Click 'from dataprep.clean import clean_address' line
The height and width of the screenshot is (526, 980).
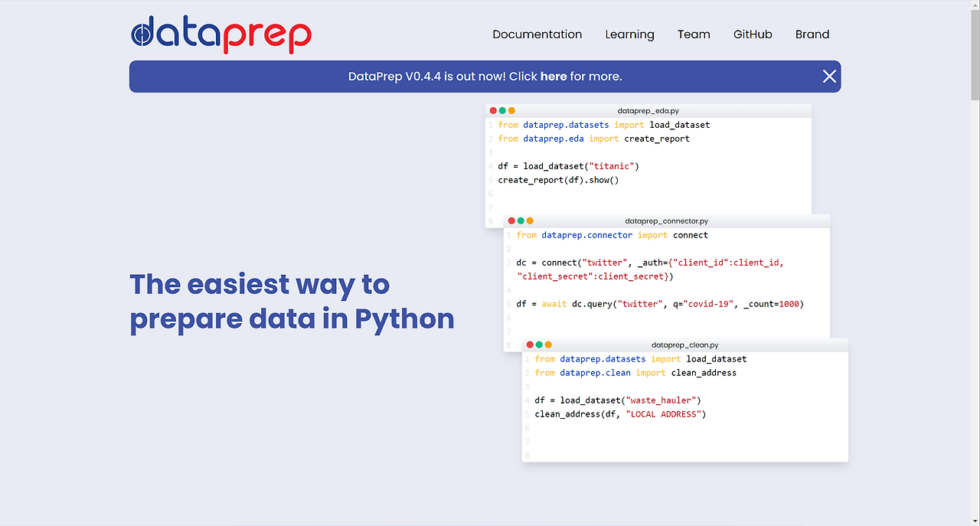[x=635, y=373]
